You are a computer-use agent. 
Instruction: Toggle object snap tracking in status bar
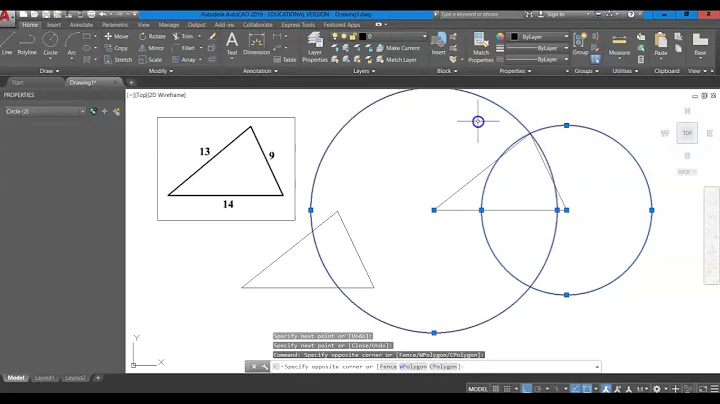tap(575, 389)
